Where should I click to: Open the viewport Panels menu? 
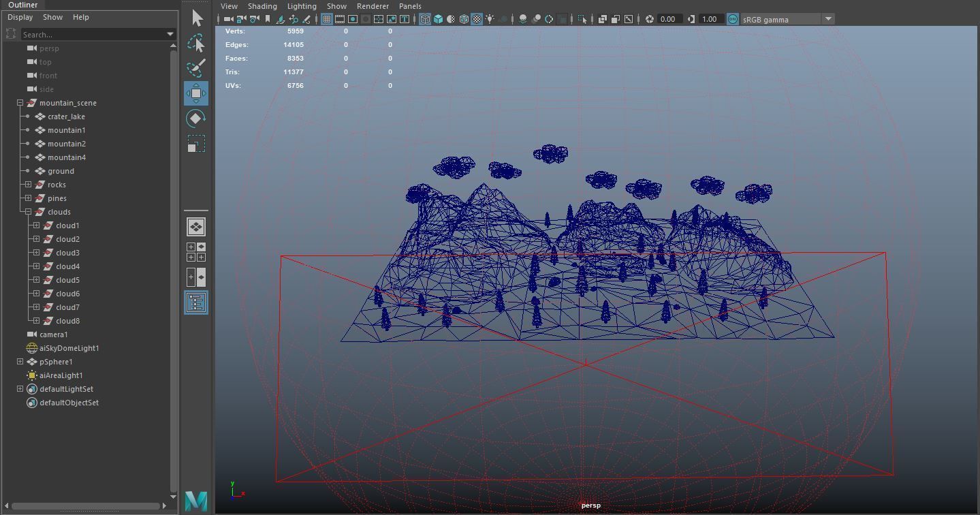pos(410,6)
